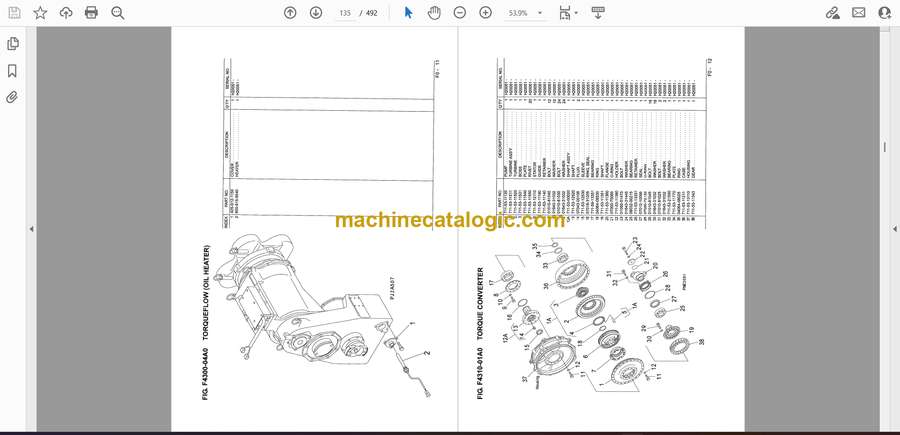Upload file to cloud
The width and height of the screenshot is (900, 435).
click(x=66, y=13)
